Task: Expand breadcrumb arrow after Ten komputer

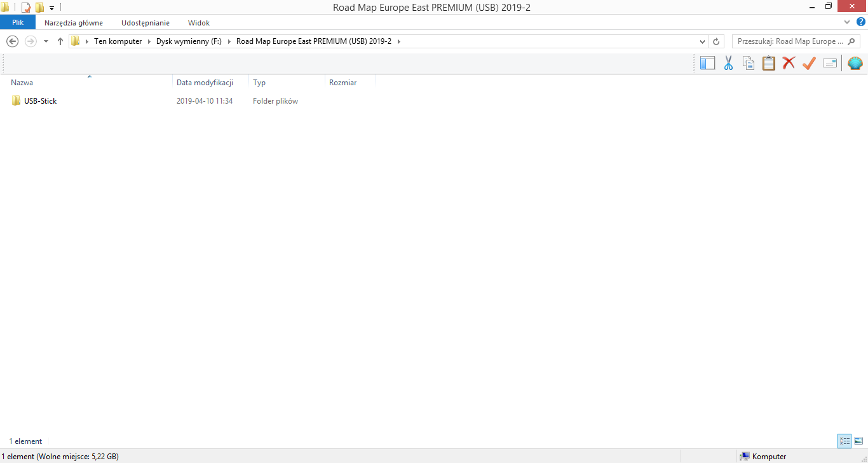Action: click(x=149, y=41)
